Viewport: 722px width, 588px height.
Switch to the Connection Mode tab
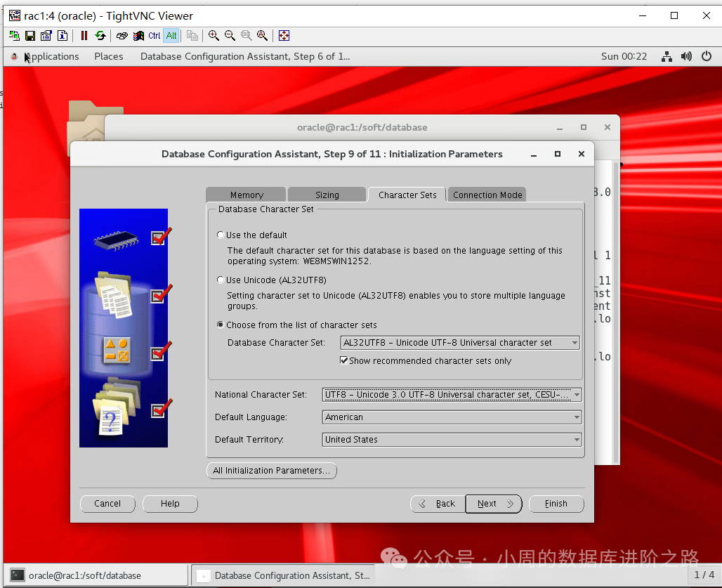click(x=487, y=195)
